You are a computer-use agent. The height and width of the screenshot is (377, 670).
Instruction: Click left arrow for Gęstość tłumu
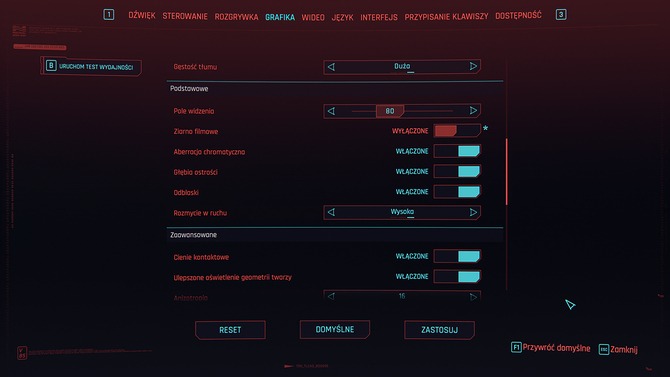331,67
